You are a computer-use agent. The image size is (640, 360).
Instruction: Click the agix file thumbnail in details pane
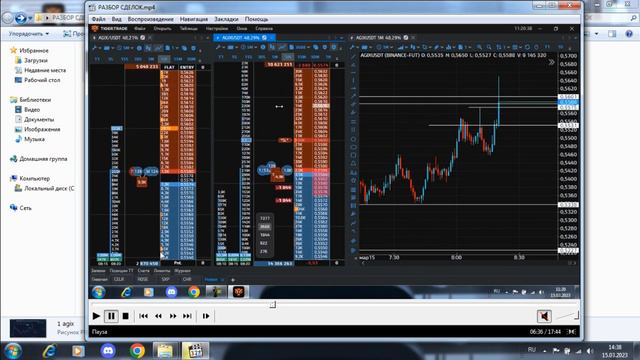(28, 329)
